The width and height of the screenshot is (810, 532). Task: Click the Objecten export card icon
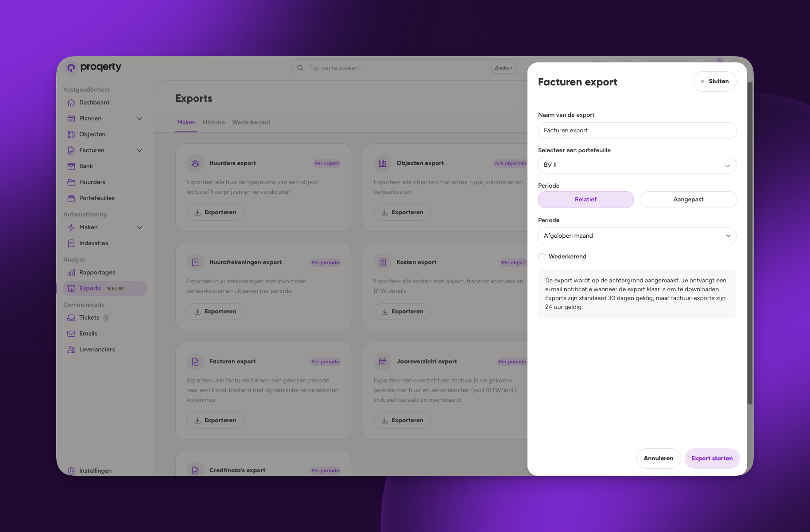(383, 163)
